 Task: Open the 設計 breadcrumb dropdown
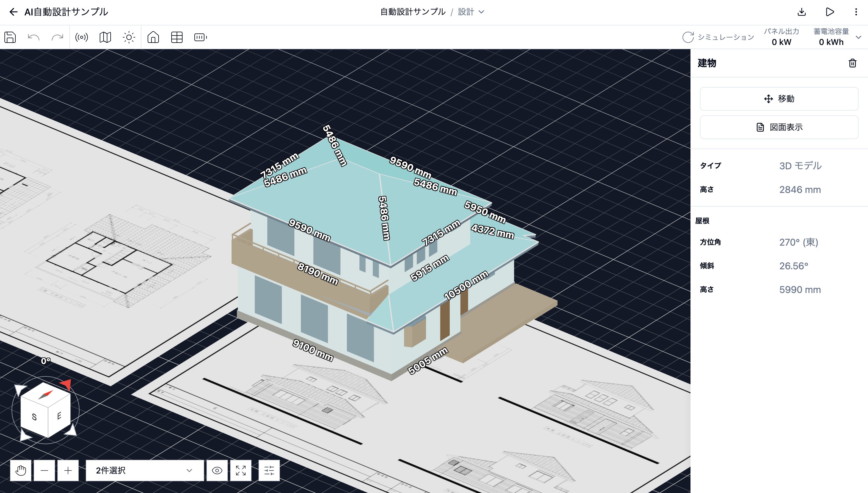(471, 12)
